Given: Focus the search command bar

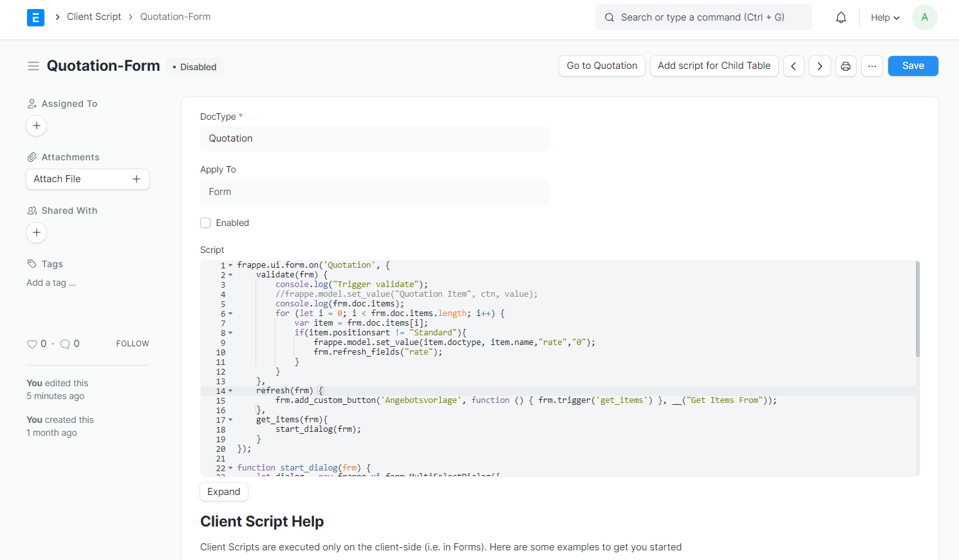Looking at the screenshot, I should (703, 17).
